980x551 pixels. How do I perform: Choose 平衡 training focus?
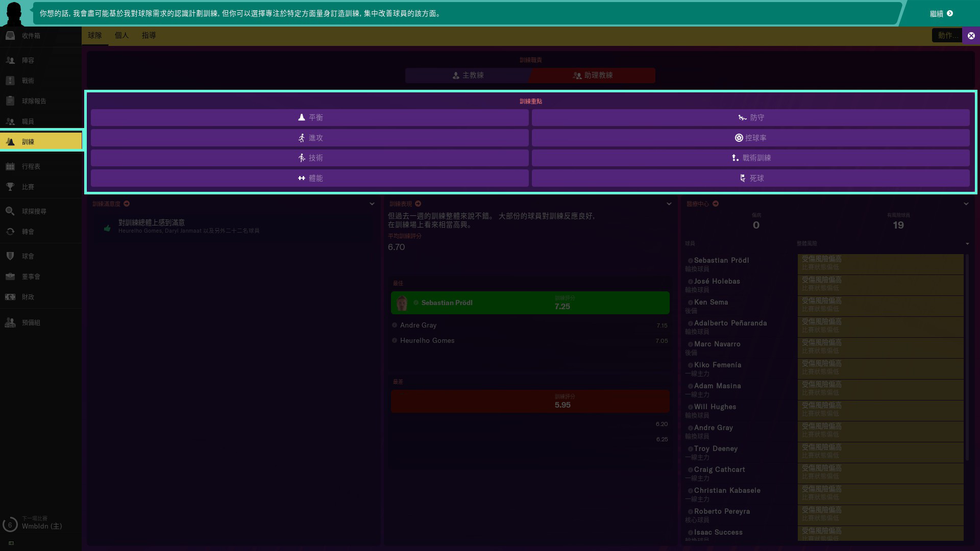point(309,117)
